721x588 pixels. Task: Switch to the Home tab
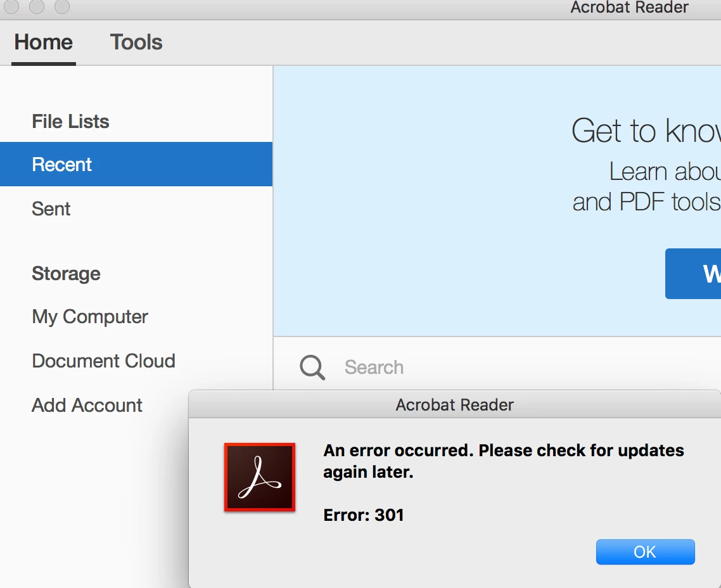[44, 42]
